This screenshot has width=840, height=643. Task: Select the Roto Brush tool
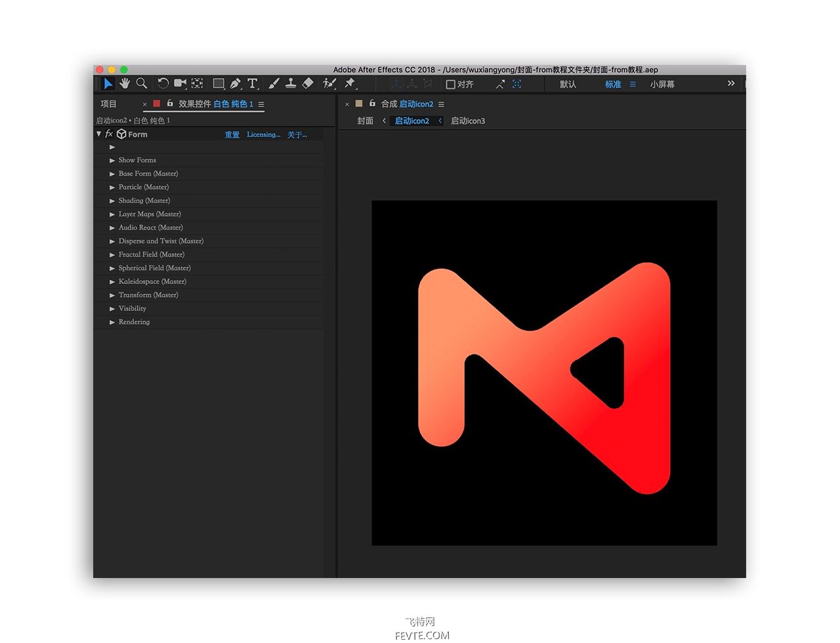click(x=329, y=83)
